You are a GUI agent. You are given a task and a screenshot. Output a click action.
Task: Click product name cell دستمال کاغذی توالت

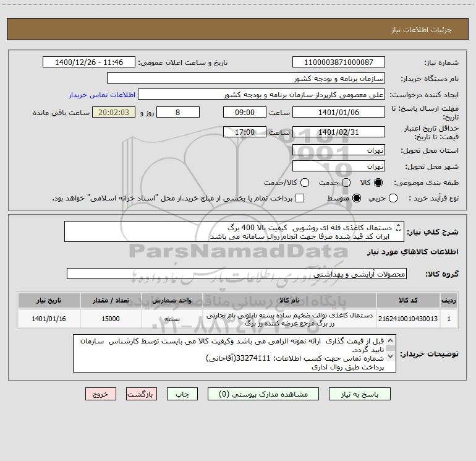289,319
